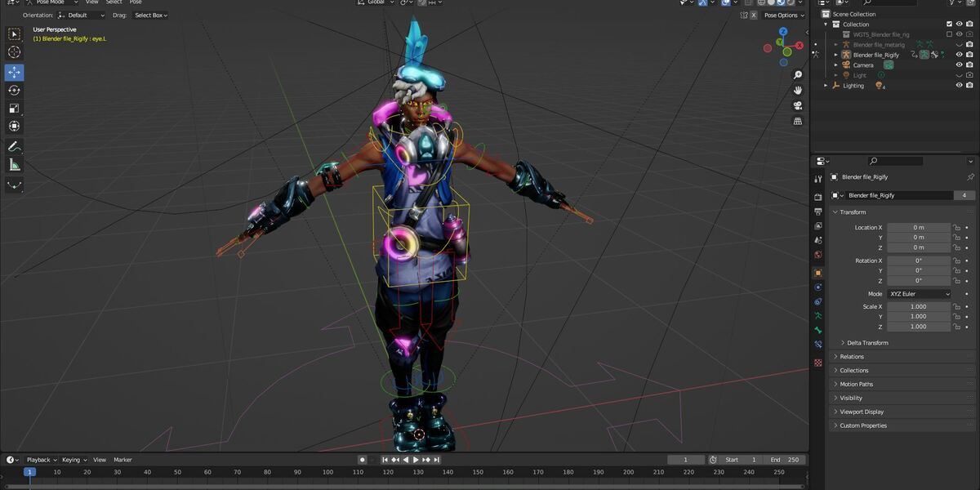Click the navigation gizmo Z axis
This screenshot has width=980, height=490.
point(782,32)
